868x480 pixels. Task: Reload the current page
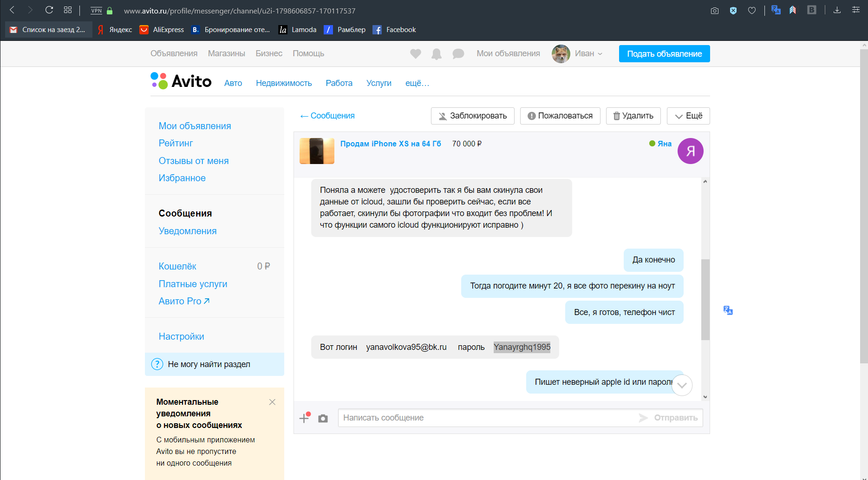49,10
